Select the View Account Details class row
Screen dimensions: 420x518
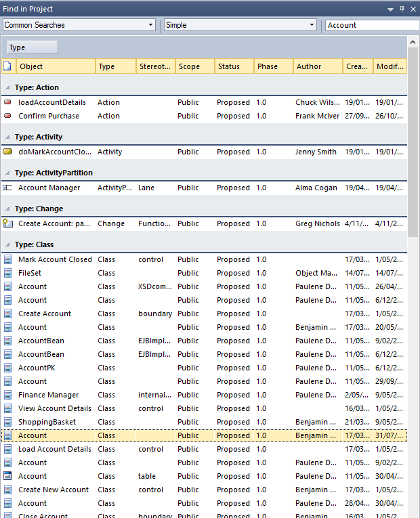coord(55,408)
